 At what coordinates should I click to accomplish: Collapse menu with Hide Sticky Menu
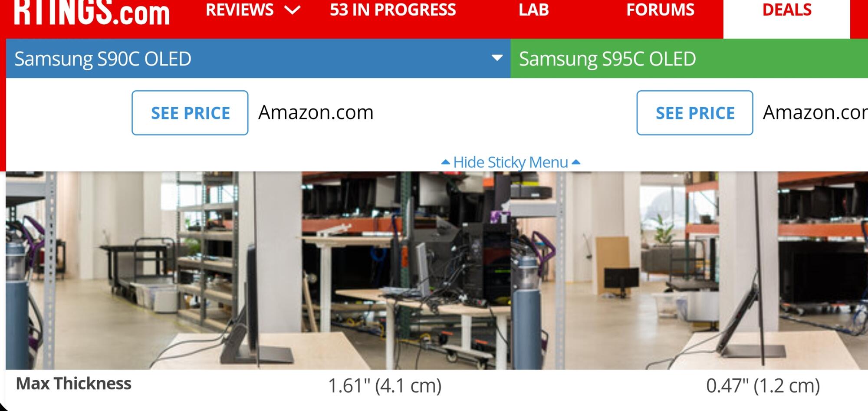(x=510, y=162)
